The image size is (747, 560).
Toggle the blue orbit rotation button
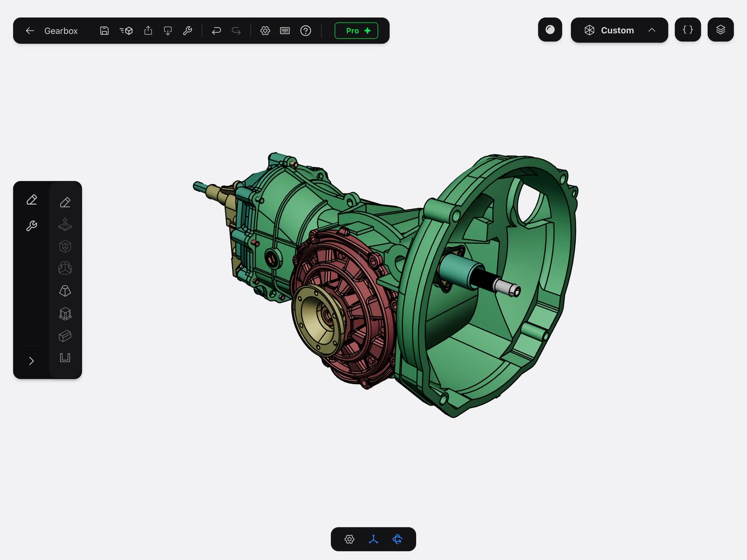coord(398,539)
